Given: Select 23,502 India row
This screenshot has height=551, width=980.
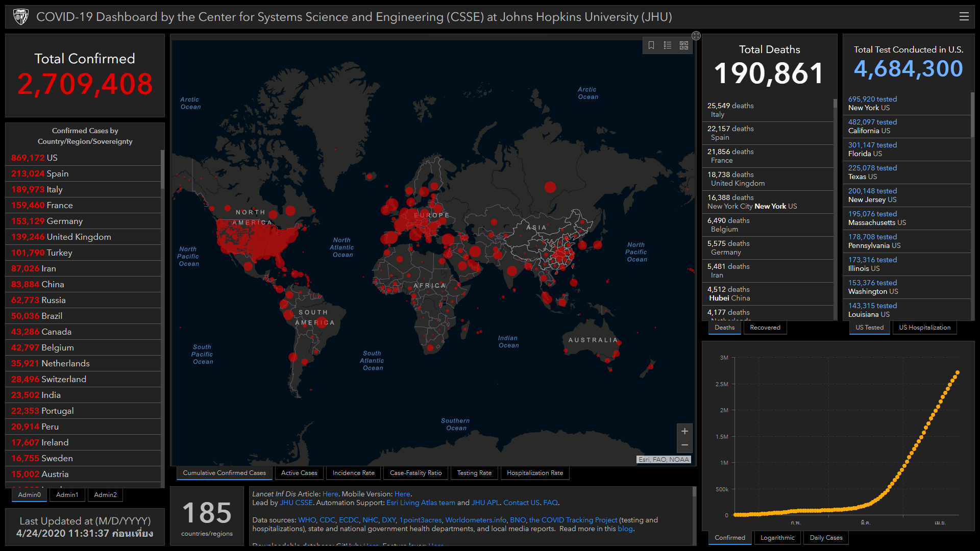Looking at the screenshot, I should click(84, 395).
